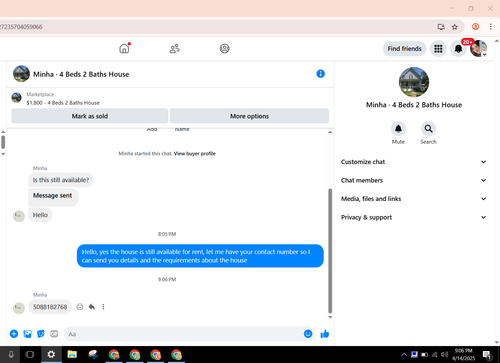Open the $1,800 - 4 Beds 2 Baths House listing

pos(63,103)
